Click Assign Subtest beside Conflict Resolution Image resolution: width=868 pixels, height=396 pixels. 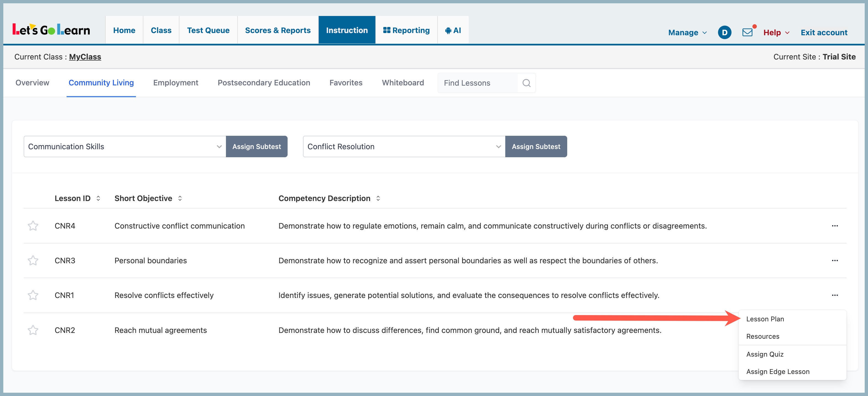click(536, 147)
